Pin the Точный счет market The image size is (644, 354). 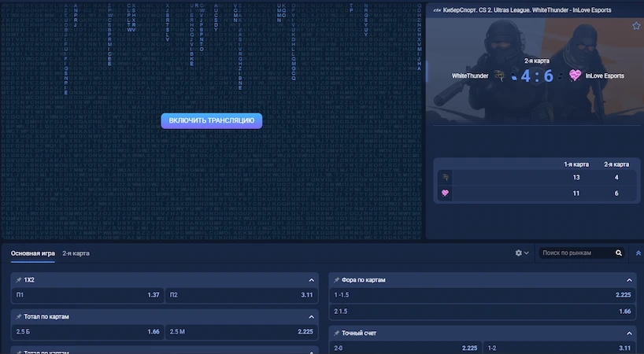click(336, 333)
